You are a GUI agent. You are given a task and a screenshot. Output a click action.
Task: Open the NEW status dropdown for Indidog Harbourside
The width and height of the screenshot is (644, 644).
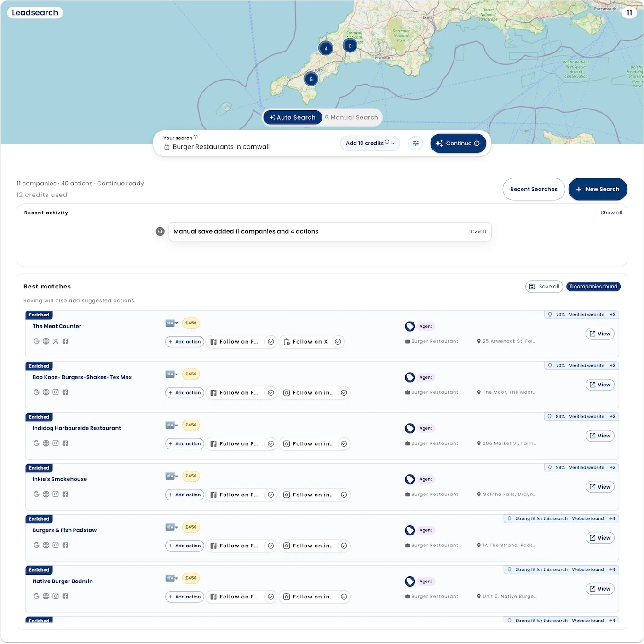point(172,425)
